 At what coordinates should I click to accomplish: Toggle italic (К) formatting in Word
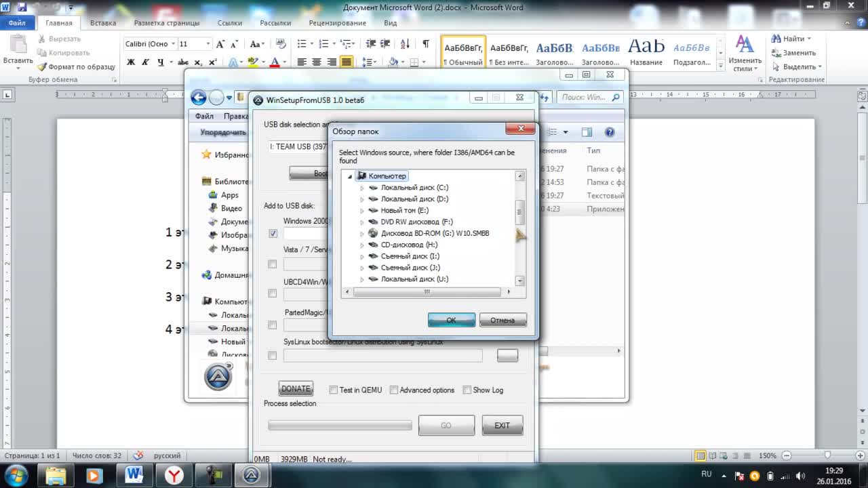click(x=146, y=62)
